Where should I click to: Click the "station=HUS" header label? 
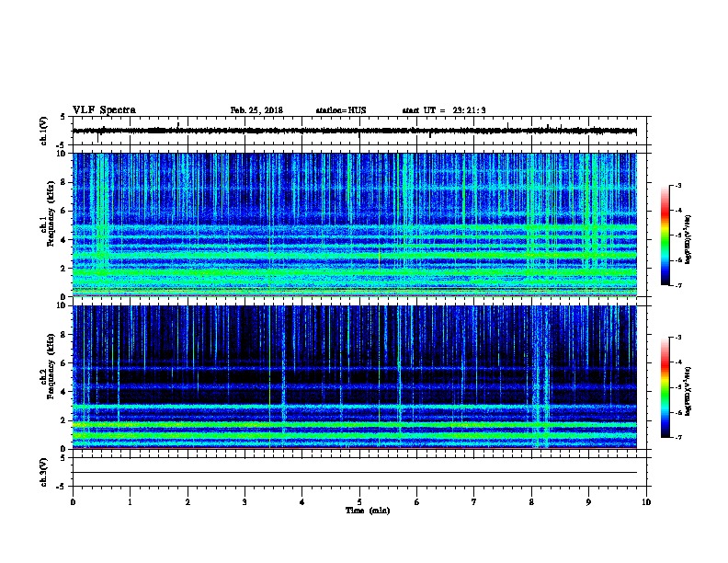click(341, 110)
